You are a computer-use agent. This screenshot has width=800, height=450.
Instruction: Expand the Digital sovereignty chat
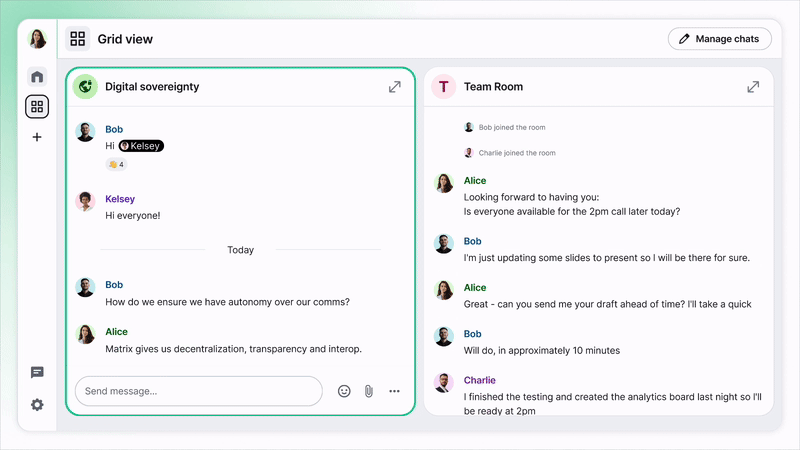(395, 87)
